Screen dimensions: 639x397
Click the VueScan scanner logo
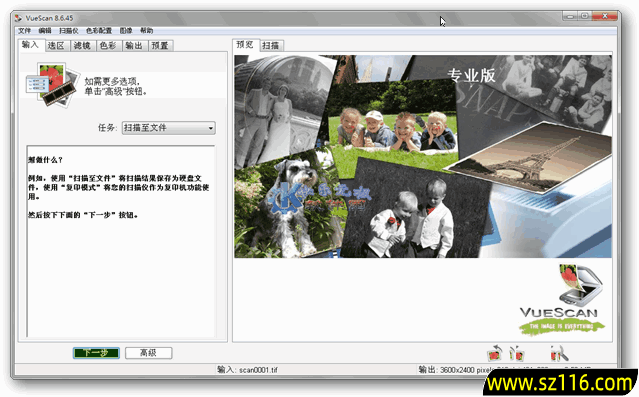tap(562, 300)
